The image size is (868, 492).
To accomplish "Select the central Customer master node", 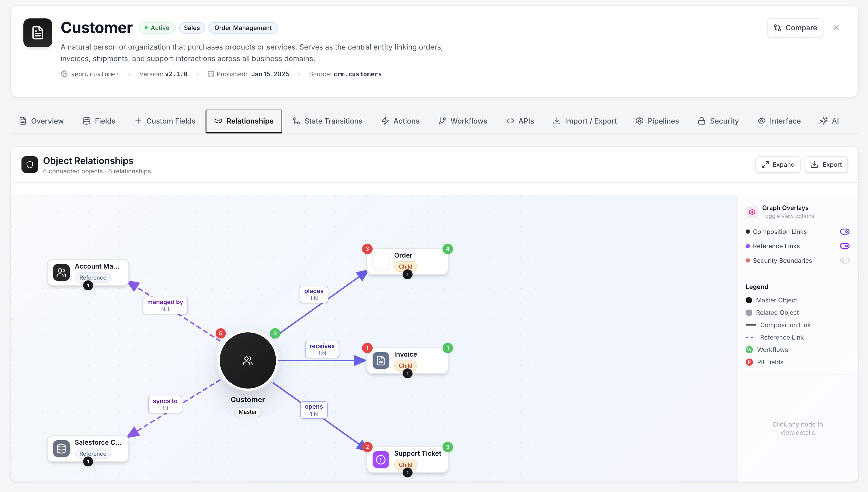I will coord(248,360).
